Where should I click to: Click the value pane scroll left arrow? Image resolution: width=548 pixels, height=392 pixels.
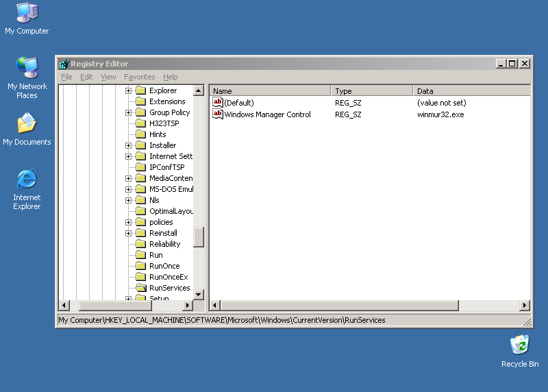pos(215,305)
